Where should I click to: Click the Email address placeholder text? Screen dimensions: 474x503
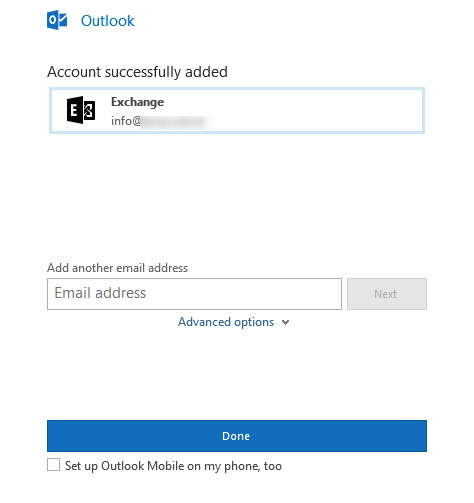(x=100, y=293)
